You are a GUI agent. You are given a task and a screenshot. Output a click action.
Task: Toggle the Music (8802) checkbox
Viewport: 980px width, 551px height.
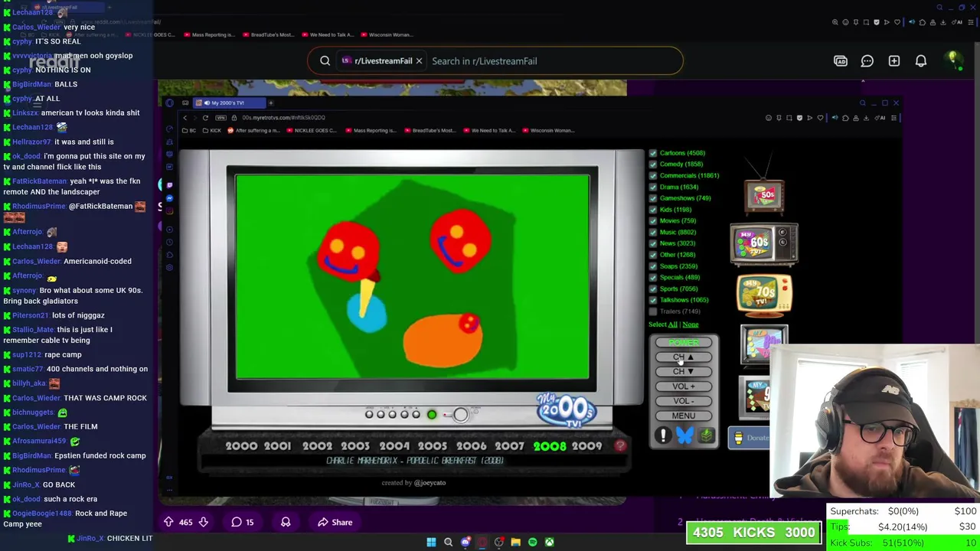pos(653,232)
